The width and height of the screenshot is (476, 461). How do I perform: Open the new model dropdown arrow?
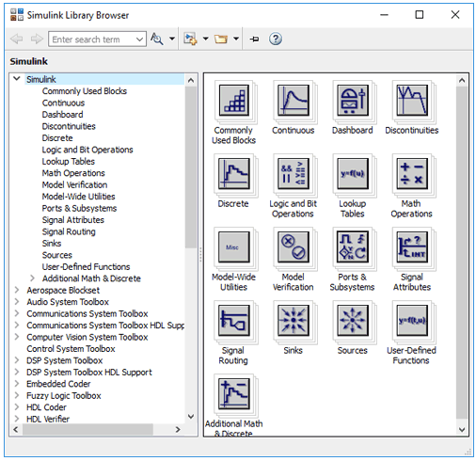(x=205, y=39)
